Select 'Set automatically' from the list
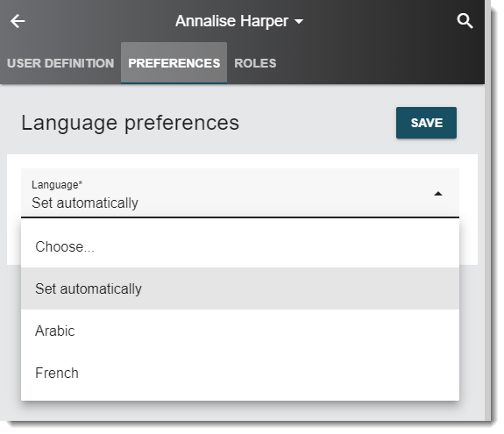Screen dimensions: 504x434 tap(240, 288)
